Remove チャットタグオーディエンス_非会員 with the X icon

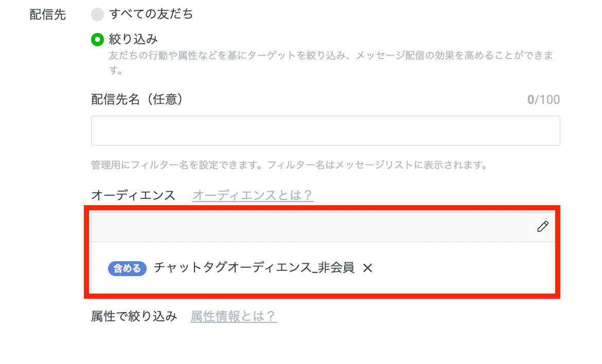[367, 268]
